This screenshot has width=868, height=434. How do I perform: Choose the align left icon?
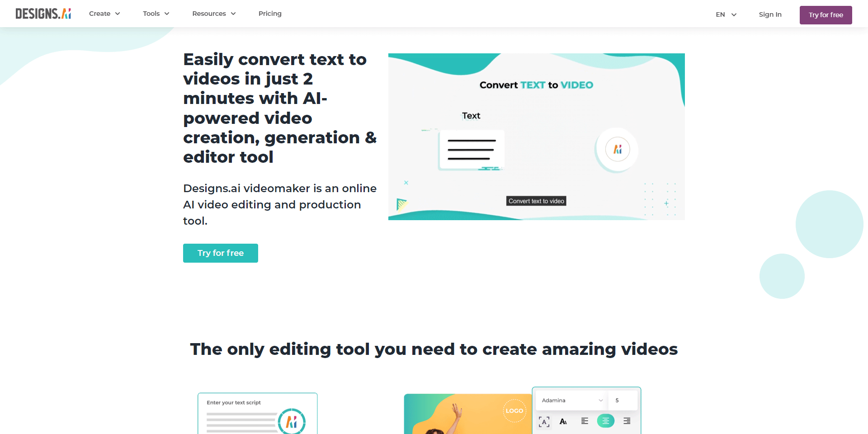pos(585,421)
